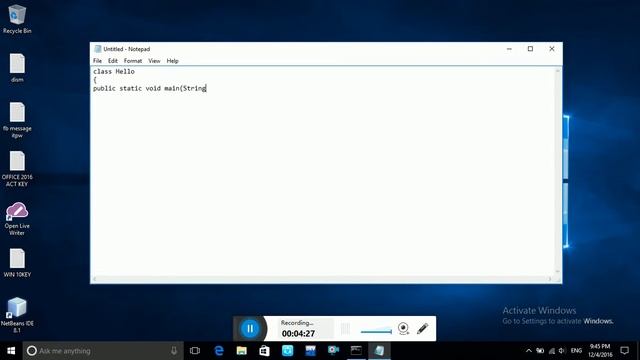The image size is (640, 360).
Task: Open Notepad Format menu
Action: tap(133, 61)
